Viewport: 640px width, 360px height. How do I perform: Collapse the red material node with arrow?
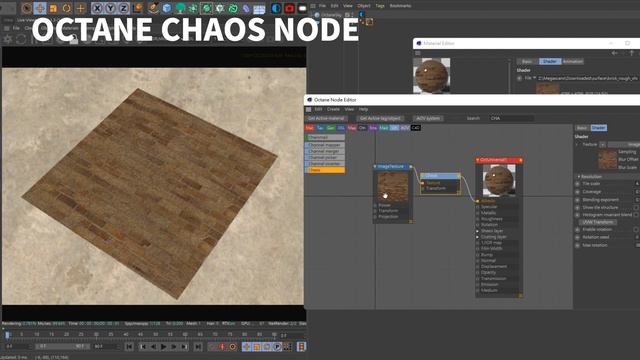(x=478, y=160)
